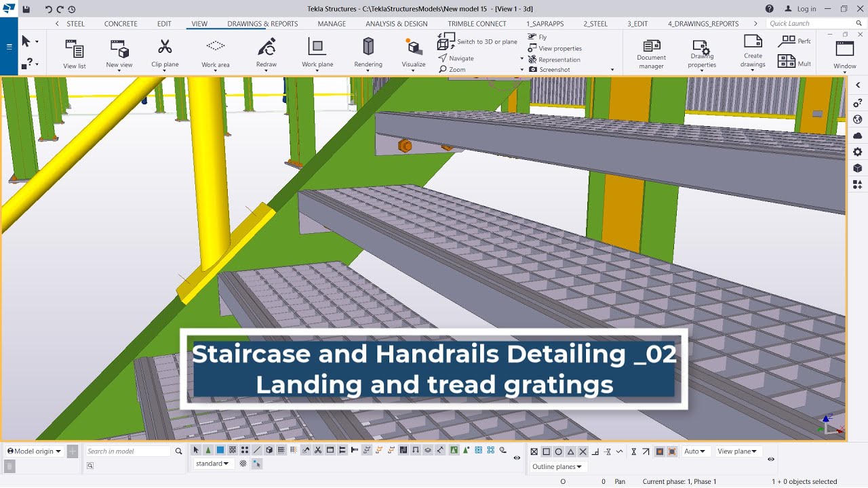Open the standard selection filter dropdown
The height and width of the screenshot is (488, 868).
point(214,464)
